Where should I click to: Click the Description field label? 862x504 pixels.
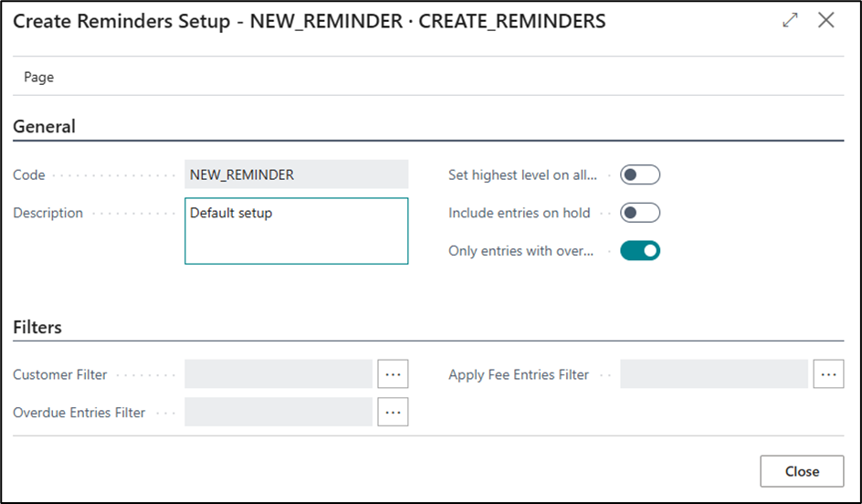[47, 213]
